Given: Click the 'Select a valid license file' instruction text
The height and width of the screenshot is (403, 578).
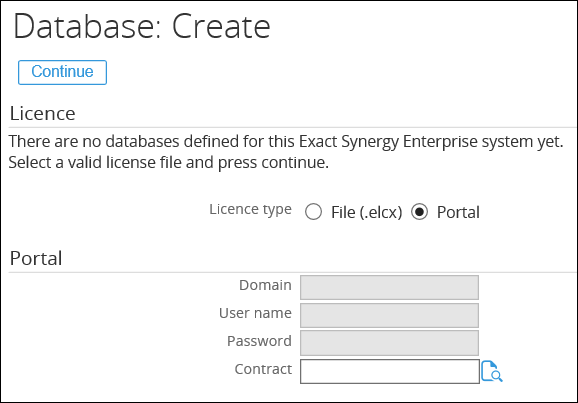Looking at the screenshot, I should coord(168,163).
